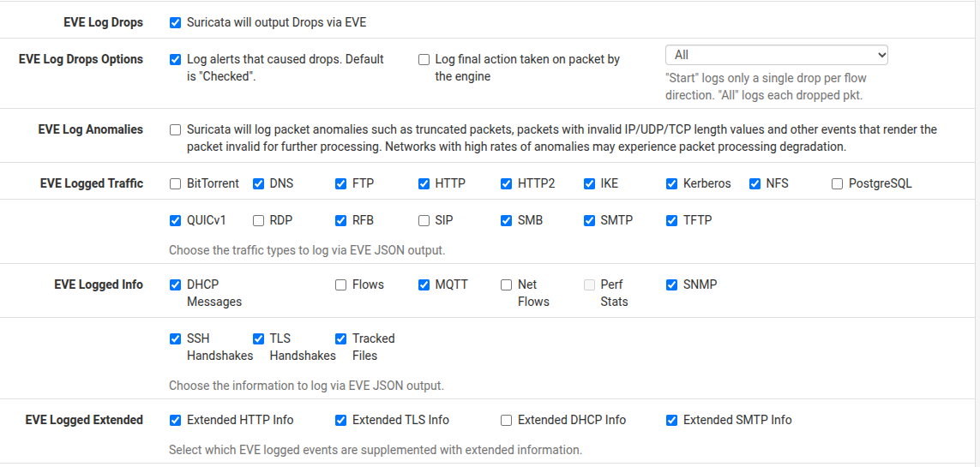The height and width of the screenshot is (467, 980).
Task: Click 'Choose the traffic types to log' hint
Action: tap(307, 250)
